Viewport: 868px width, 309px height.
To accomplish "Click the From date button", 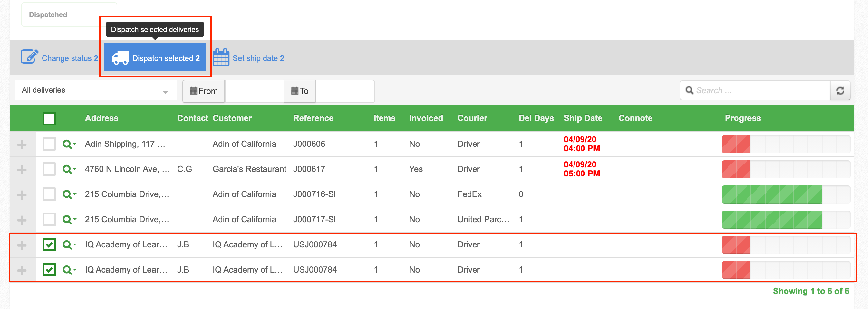I will 204,91.
